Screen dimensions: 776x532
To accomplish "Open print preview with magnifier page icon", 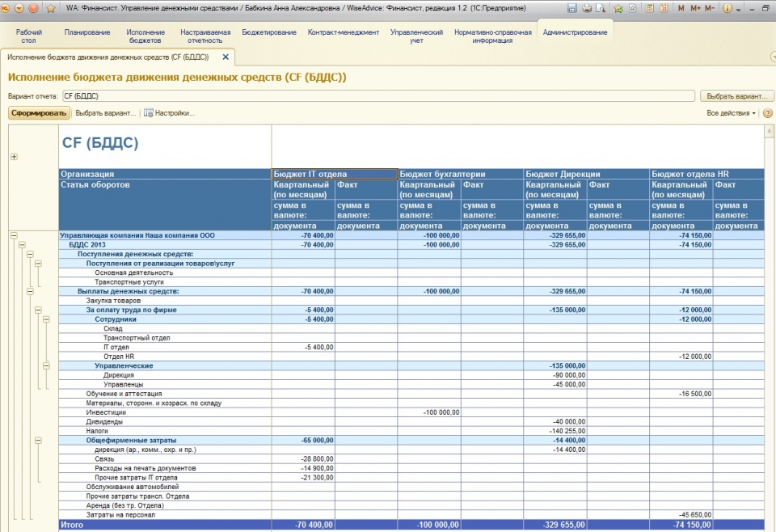I will click(602, 8).
